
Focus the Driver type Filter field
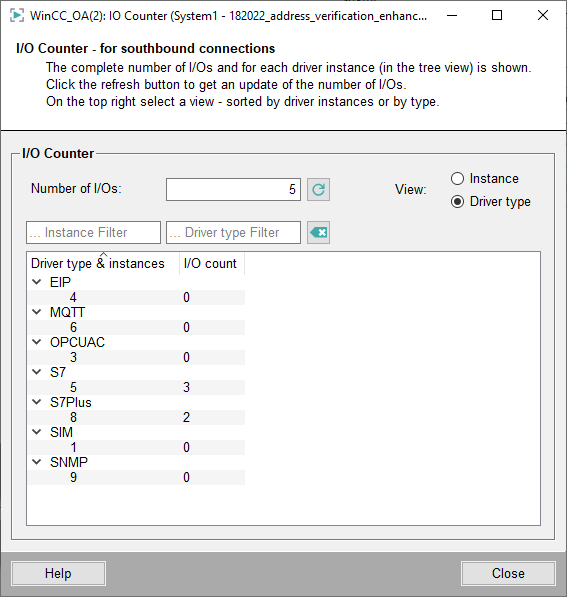(233, 232)
